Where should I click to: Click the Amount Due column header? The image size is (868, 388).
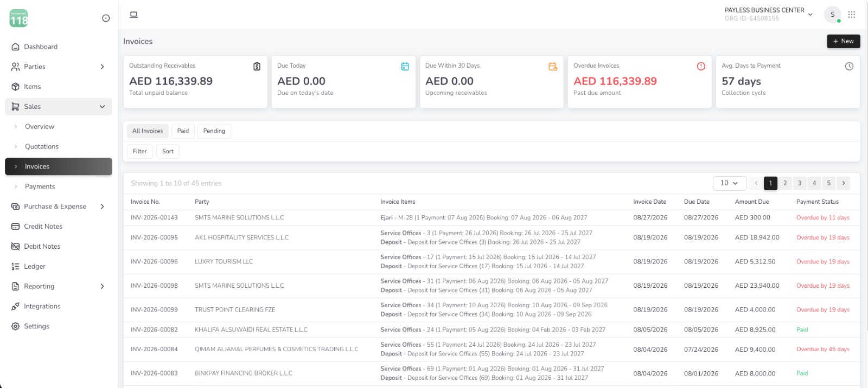[751, 202]
